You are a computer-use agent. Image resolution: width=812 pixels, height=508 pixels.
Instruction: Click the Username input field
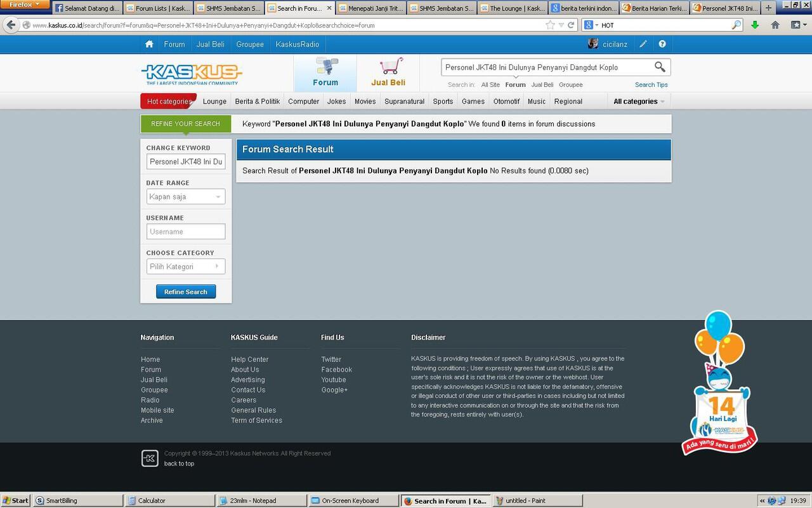pyautogui.click(x=186, y=232)
